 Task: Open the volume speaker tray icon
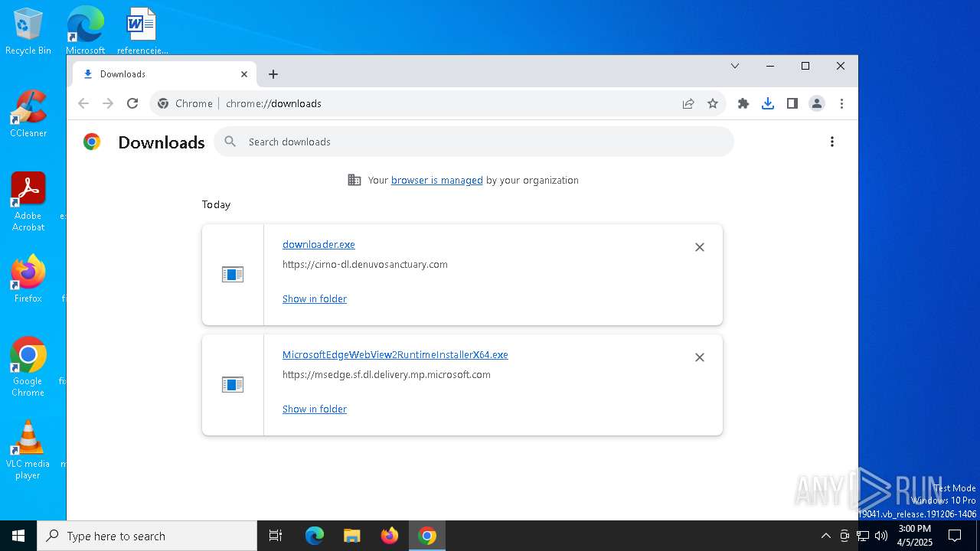[x=881, y=536]
